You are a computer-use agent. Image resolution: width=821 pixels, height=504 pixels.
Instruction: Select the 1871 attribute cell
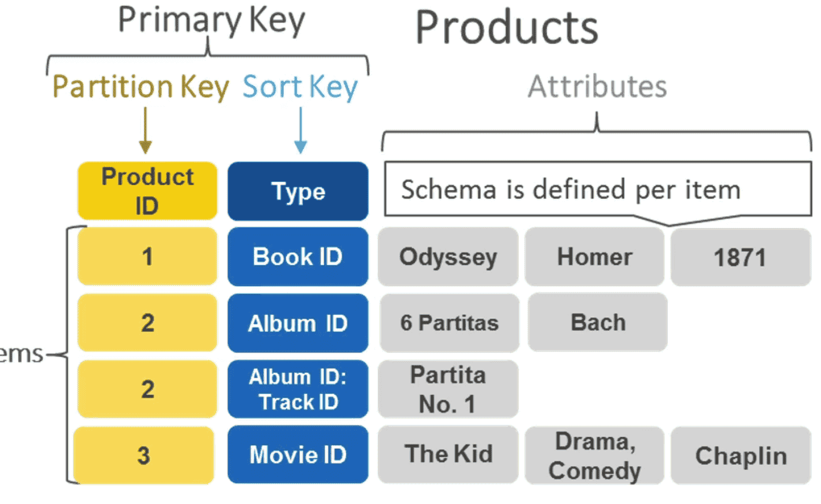tap(740, 257)
